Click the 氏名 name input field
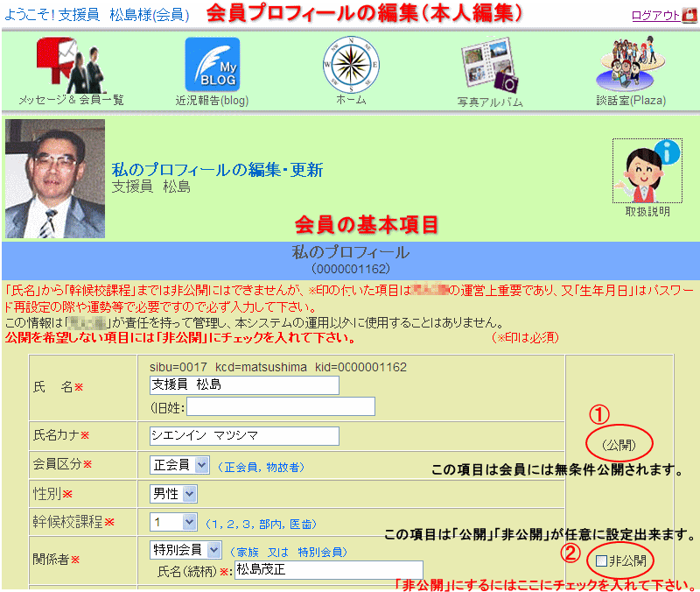Viewport: 700px width, 592px height. click(x=244, y=385)
